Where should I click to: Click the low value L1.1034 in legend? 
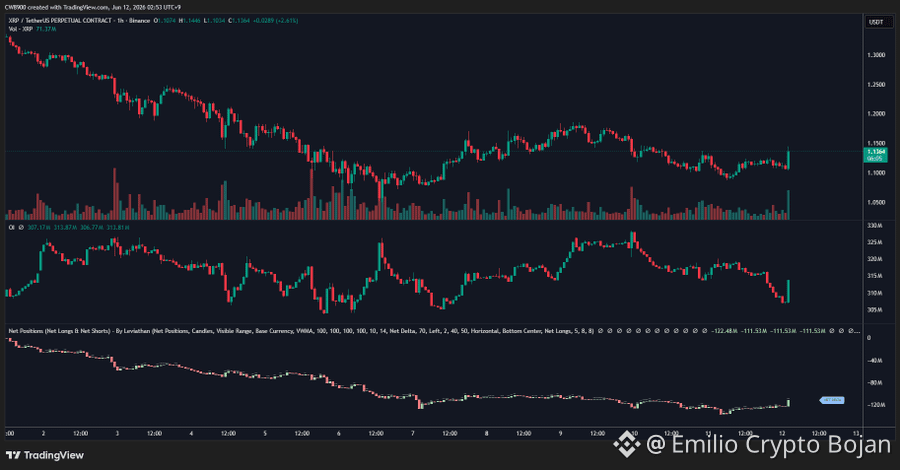point(214,21)
